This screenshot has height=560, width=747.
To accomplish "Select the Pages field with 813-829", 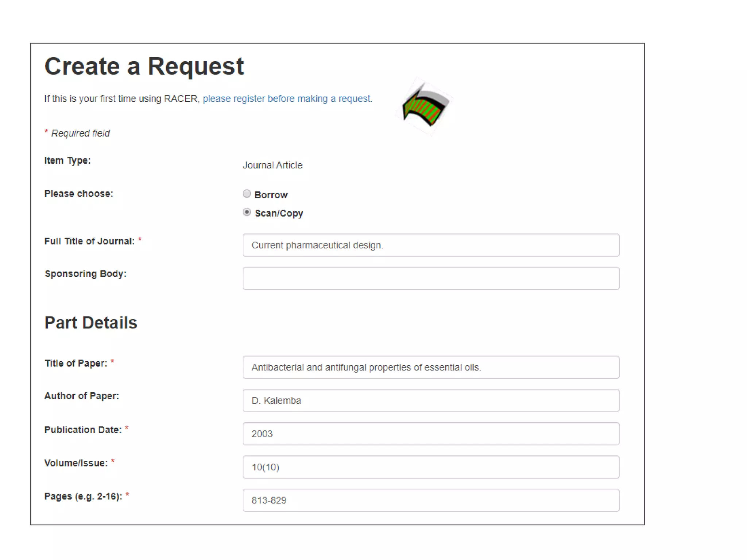I will (x=431, y=500).
